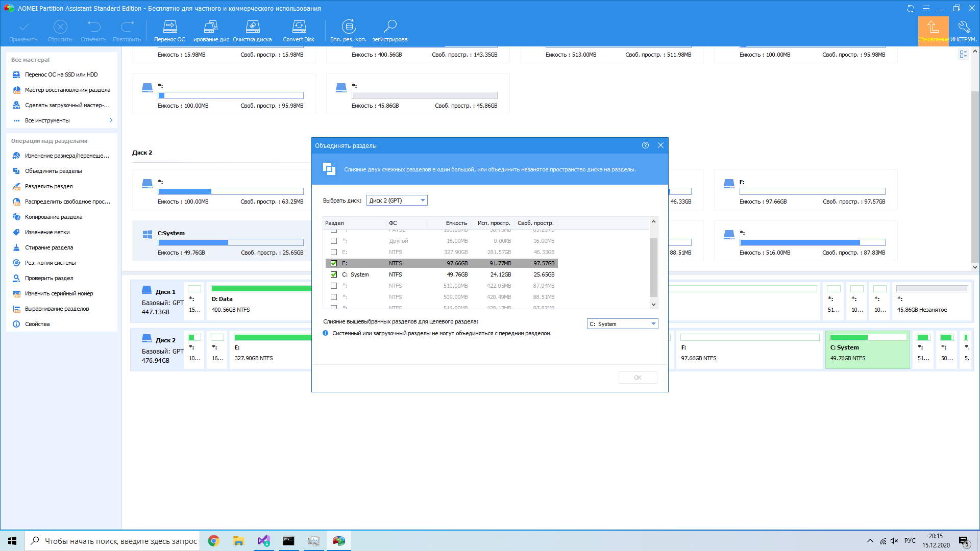
Task: Click the Redo (Повторить) toolbar icon
Action: [x=127, y=31]
